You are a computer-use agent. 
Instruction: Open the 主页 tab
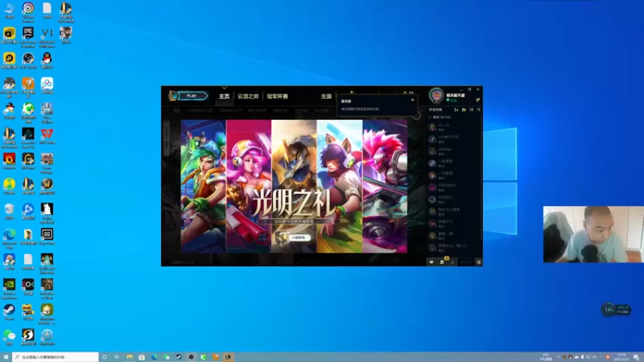coord(224,97)
